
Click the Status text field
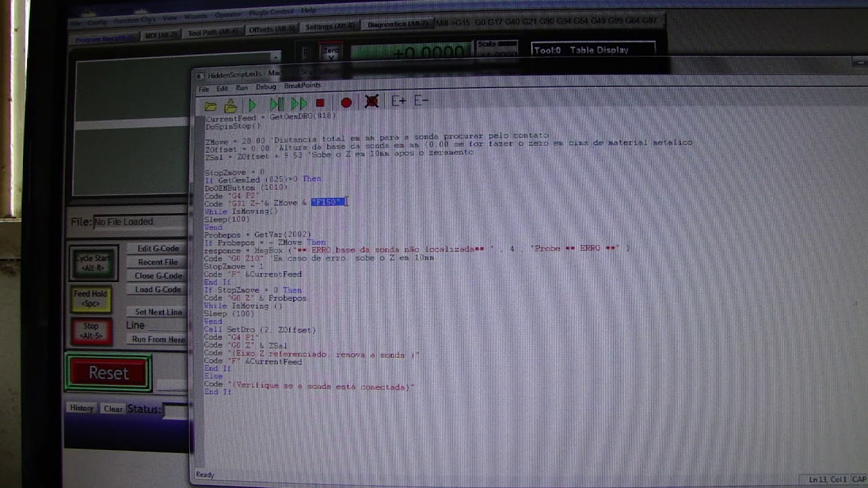[177, 410]
